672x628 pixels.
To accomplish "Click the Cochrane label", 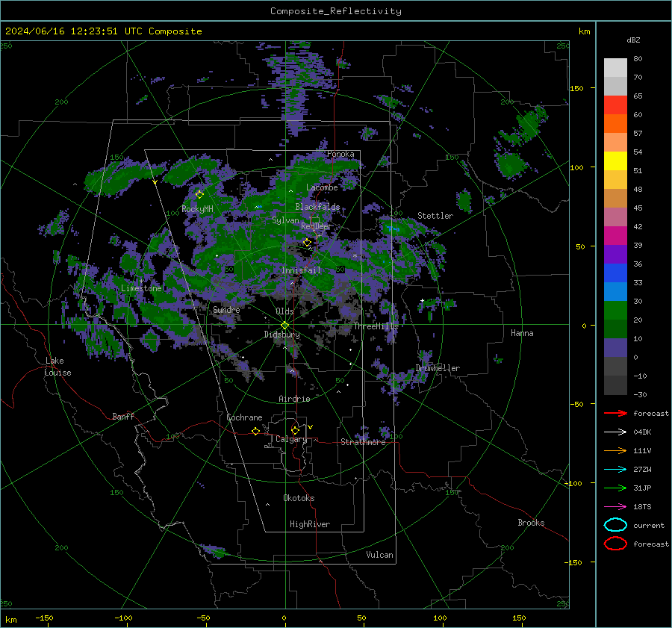I will [244, 417].
